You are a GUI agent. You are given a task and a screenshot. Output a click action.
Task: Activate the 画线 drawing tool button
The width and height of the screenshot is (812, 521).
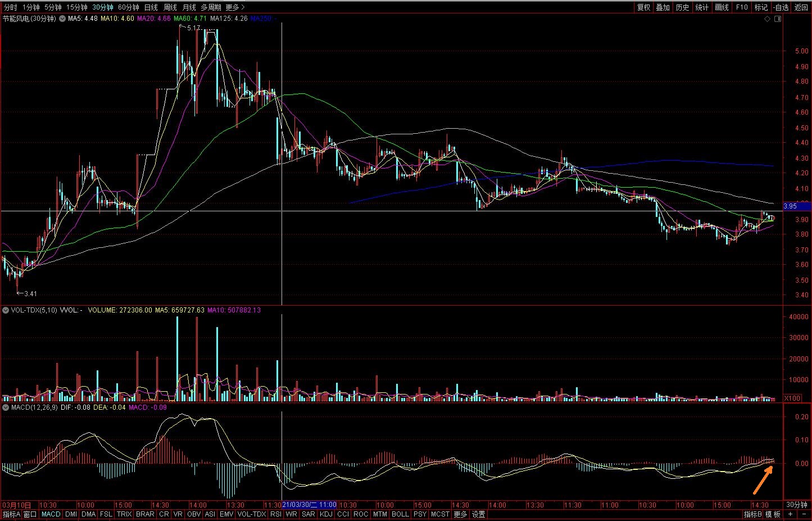point(722,7)
